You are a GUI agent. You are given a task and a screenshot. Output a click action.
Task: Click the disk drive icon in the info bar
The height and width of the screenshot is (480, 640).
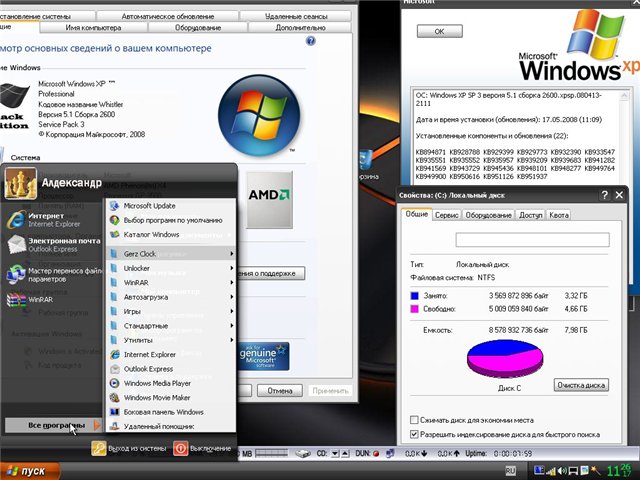(x=303, y=454)
